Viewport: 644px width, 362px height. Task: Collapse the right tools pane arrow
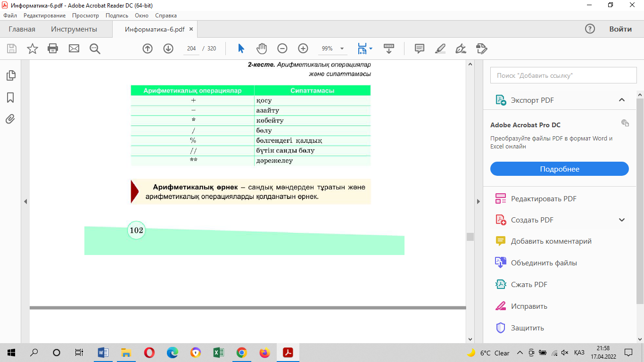pyautogui.click(x=479, y=202)
